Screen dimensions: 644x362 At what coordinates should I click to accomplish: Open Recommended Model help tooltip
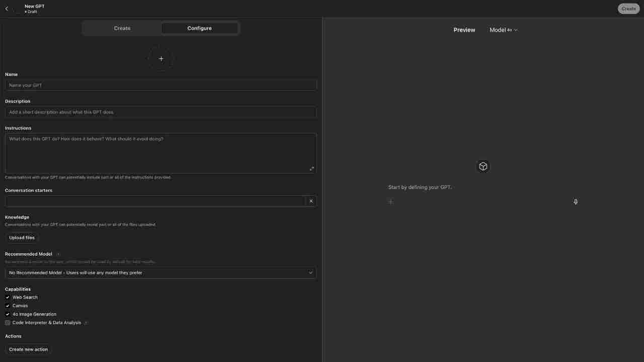[58, 254]
